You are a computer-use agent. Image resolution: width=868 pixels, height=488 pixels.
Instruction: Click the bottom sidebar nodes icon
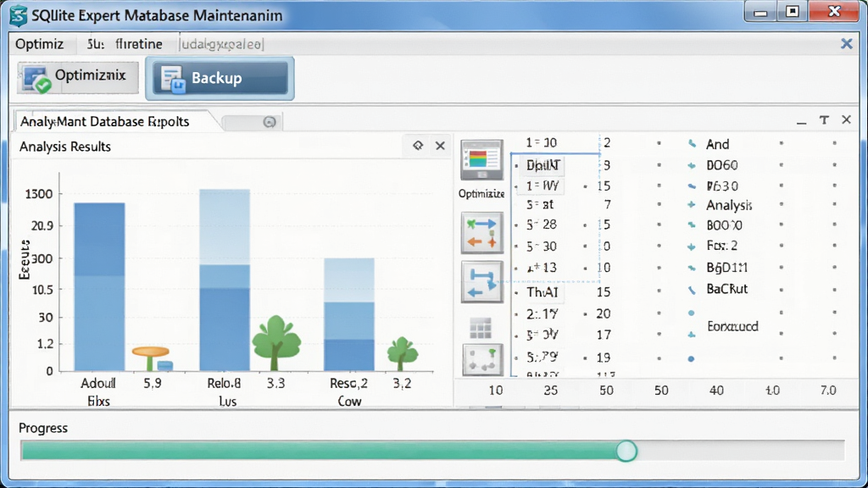[x=482, y=359]
